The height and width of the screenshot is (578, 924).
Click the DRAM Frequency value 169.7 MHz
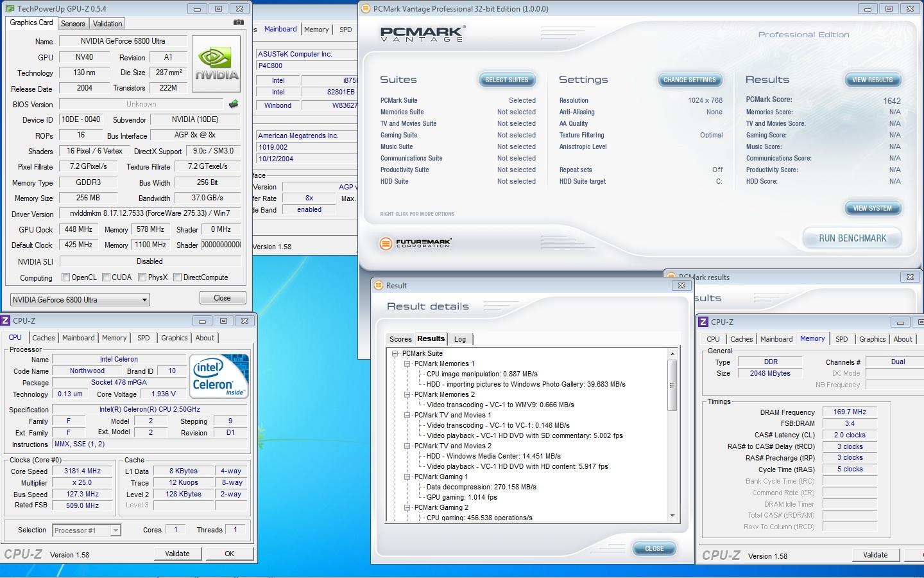click(x=850, y=412)
